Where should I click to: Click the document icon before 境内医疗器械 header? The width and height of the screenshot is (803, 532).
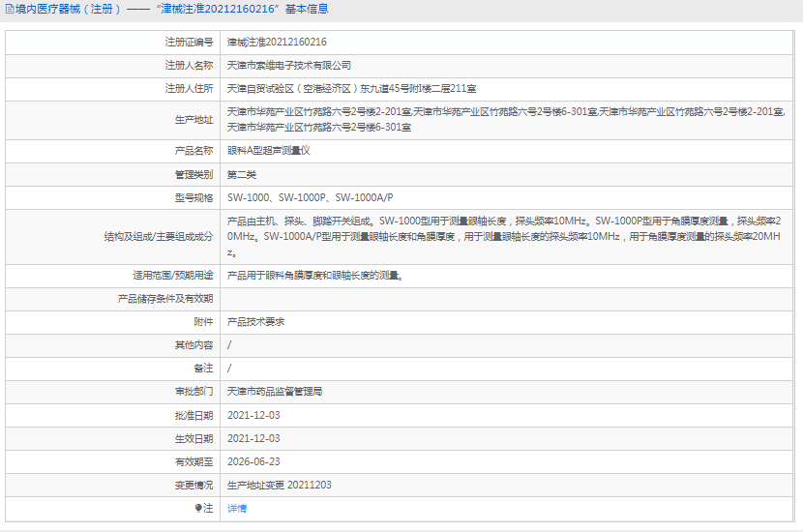(x=10, y=10)
